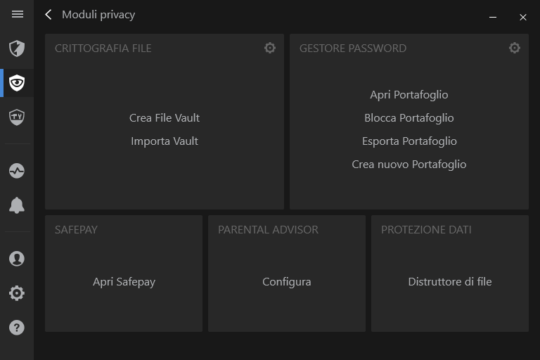Click the CRITTOGRAFIA FILE heading
The image size is (540, 360).
(x=103, y=48)
